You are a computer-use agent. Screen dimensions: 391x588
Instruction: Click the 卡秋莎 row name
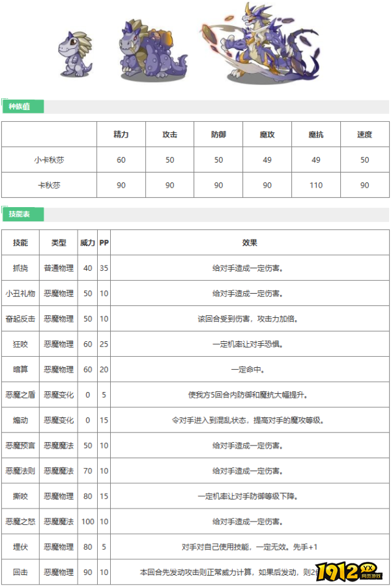click(49, 185)
